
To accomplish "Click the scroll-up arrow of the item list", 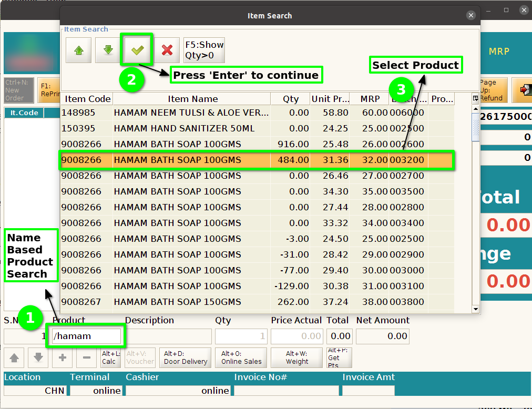I will pyautogui.click(x=475, y=109).
